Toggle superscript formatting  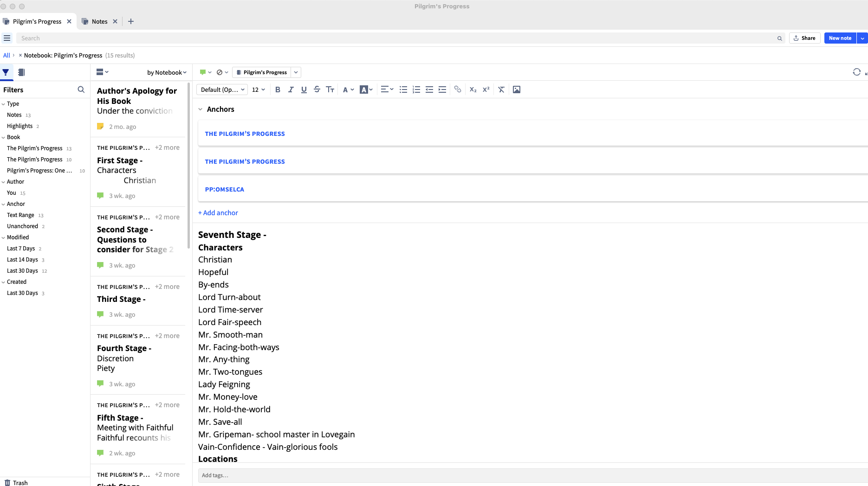click(x=486, y=90)
